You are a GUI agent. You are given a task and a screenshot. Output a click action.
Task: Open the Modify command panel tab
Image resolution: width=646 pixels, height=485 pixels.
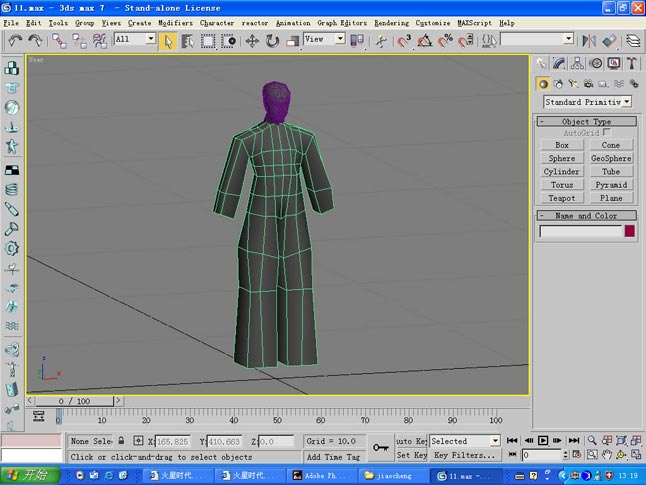(559, 63)
